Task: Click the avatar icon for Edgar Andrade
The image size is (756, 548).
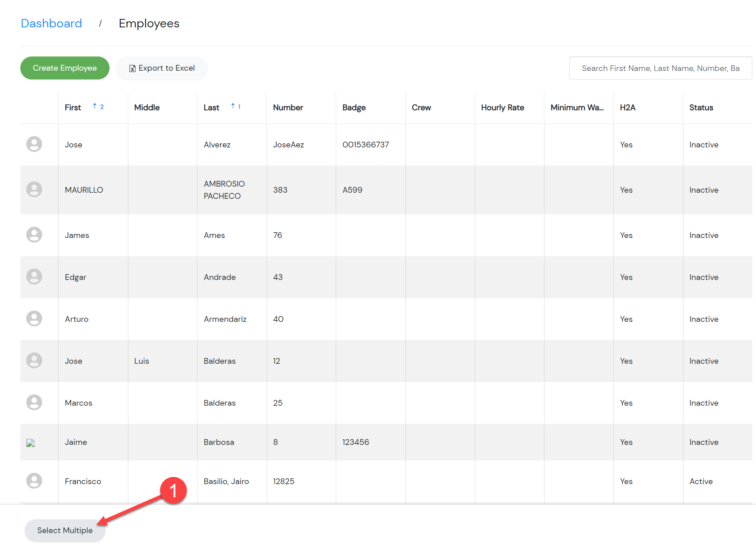Action: point(34,277)
